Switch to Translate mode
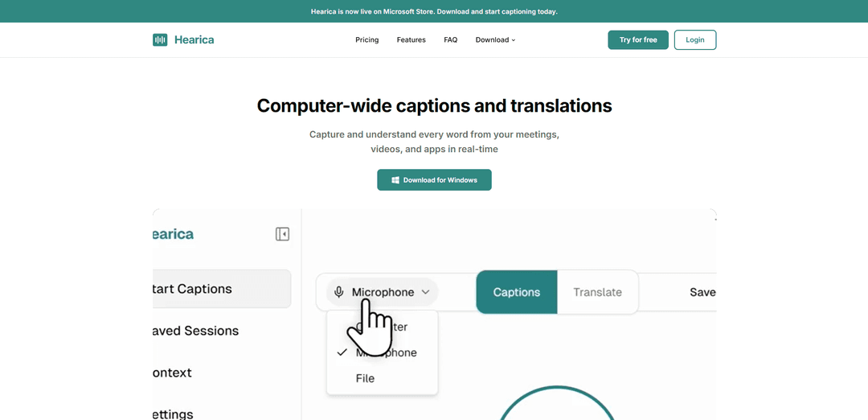Image resolution: width=868 pixels, height=420 pixels. 597,292
